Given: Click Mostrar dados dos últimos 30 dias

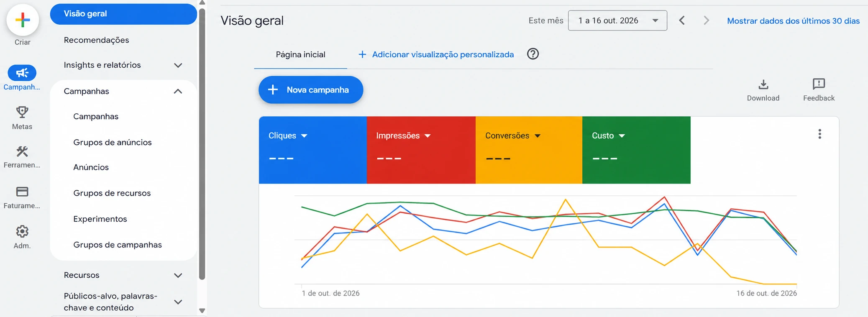Looking at the screenshot, I should (794, 21).
